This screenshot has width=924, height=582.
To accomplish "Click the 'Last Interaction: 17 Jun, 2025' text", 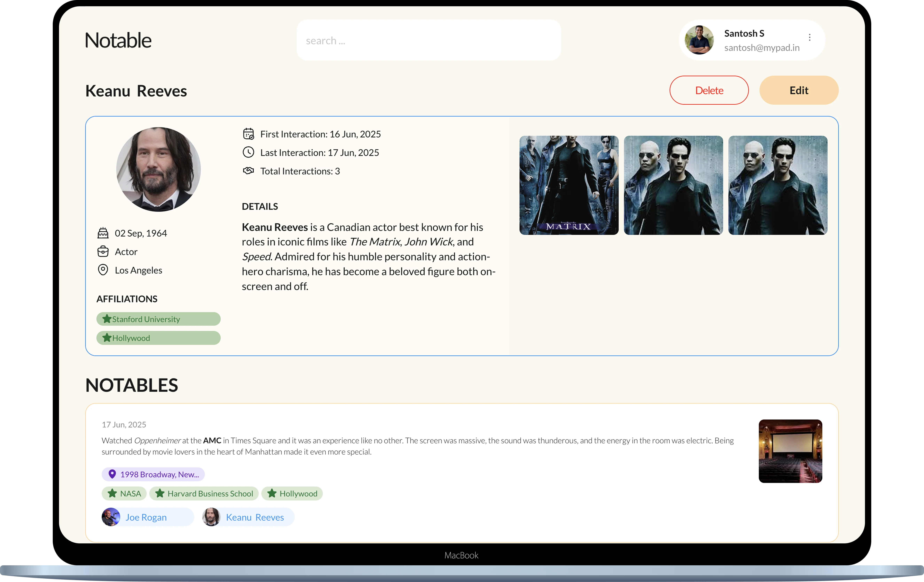I will (320, 152).
